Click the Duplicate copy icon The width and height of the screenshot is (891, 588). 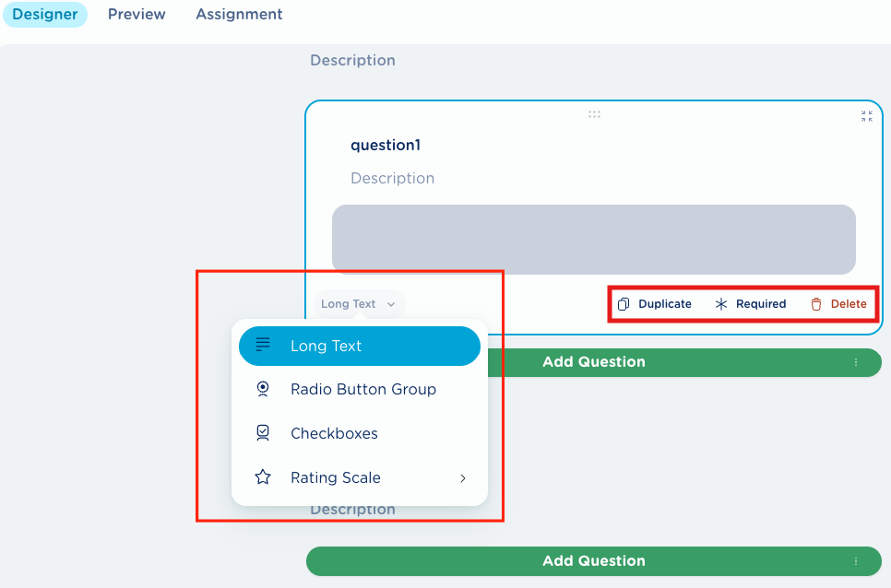pos(624,304)
